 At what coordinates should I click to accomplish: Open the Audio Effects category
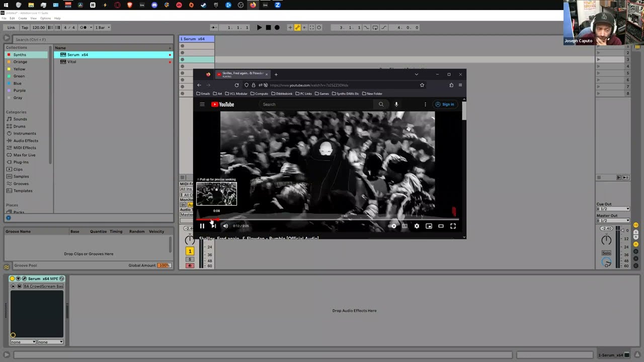point(27,140)
